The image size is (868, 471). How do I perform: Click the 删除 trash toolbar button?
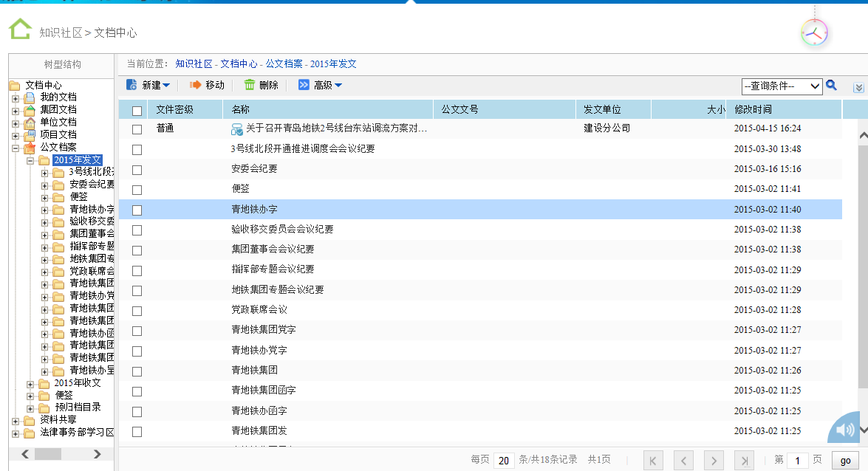point(261,86)
